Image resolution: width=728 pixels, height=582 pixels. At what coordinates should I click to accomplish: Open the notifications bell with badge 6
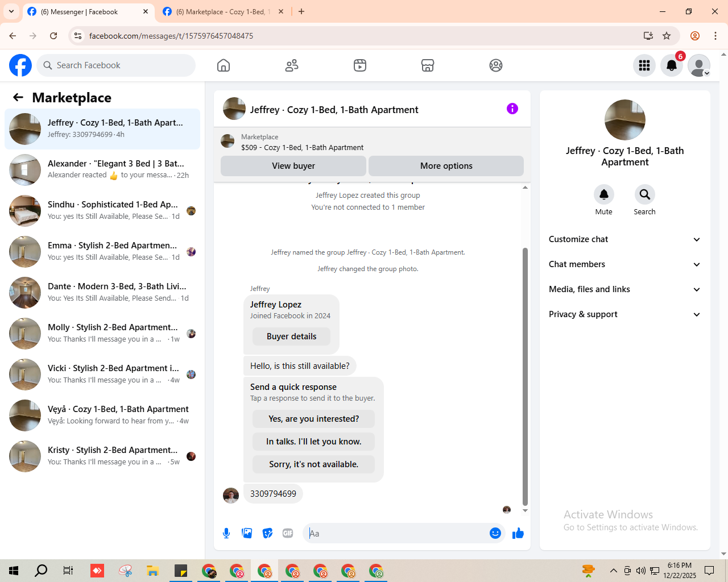[672, 65]
